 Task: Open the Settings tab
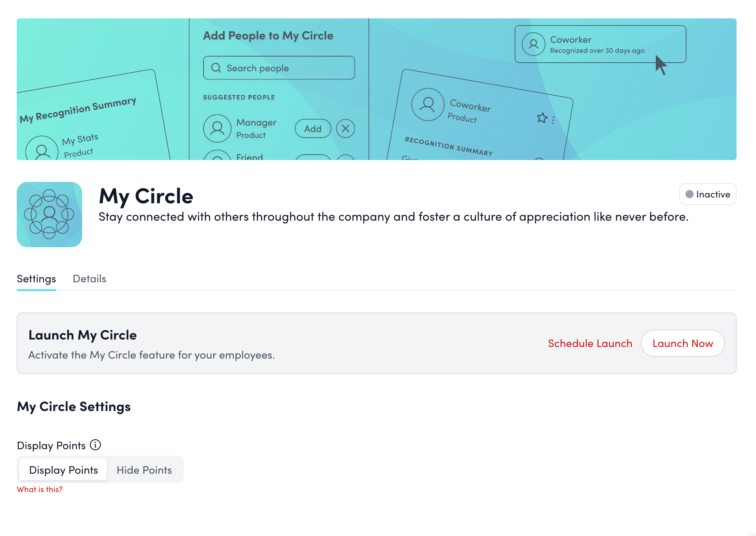[36, 279]
